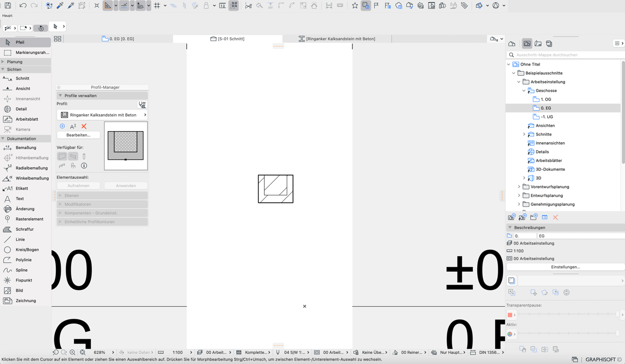This screenshot has width=625, height=364.
Task: Switch navigator to Ausschnitt-Mappe view
Action: pyautogui.click(x=527, y=44)
